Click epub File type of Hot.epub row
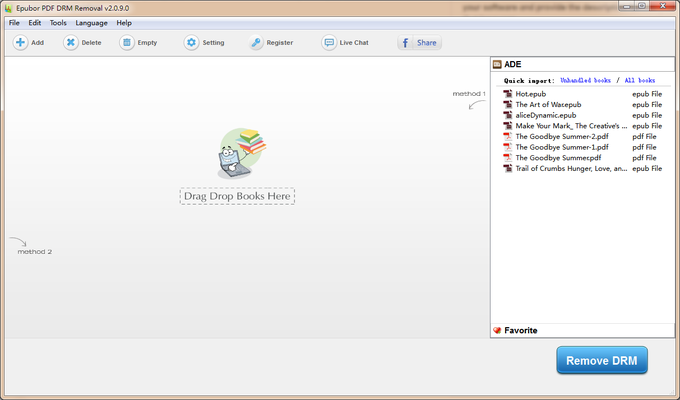The height and width of the screenshot is (400, 680). pyautogui.click(x=647, y=94)
